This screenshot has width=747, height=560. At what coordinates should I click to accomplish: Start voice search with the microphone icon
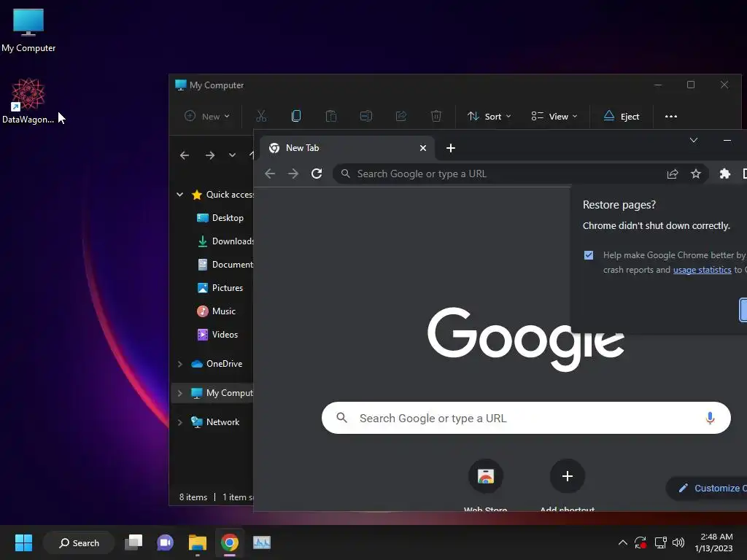710,418
